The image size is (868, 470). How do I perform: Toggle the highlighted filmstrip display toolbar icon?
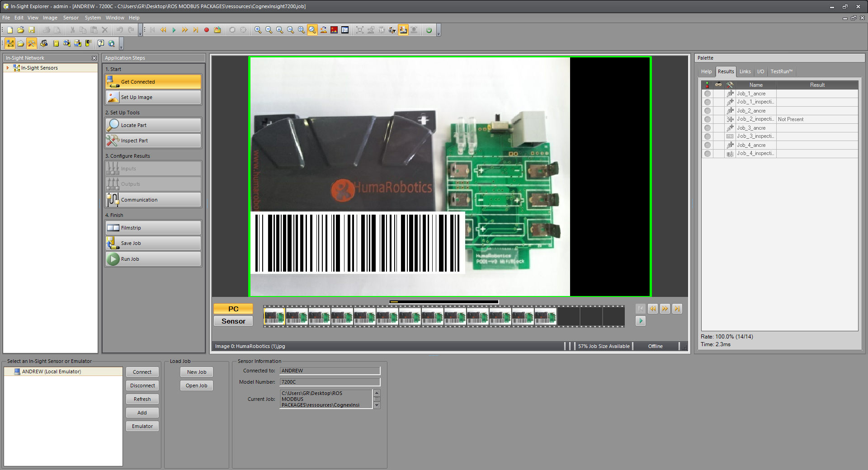[403, 30]
